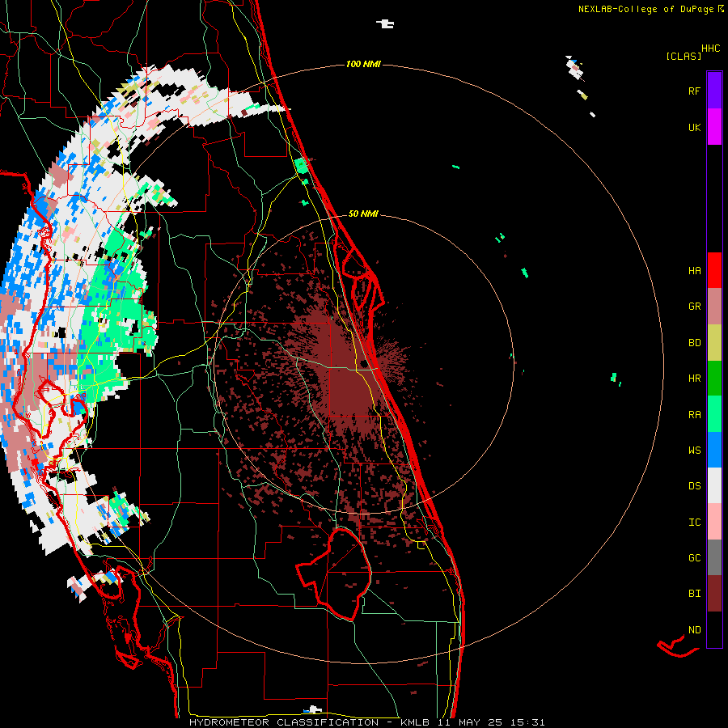Click the "ND" legend label
This screenshot has height=728, width=728.
694,630
